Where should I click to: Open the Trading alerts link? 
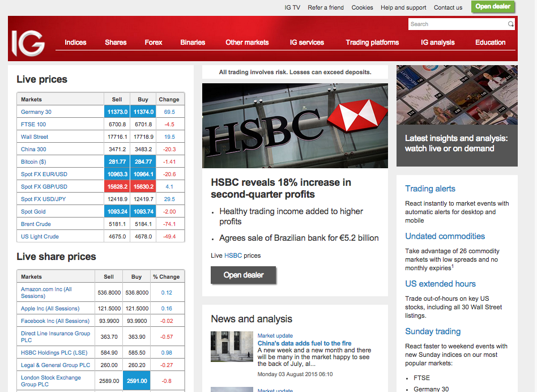coord(430,189)
